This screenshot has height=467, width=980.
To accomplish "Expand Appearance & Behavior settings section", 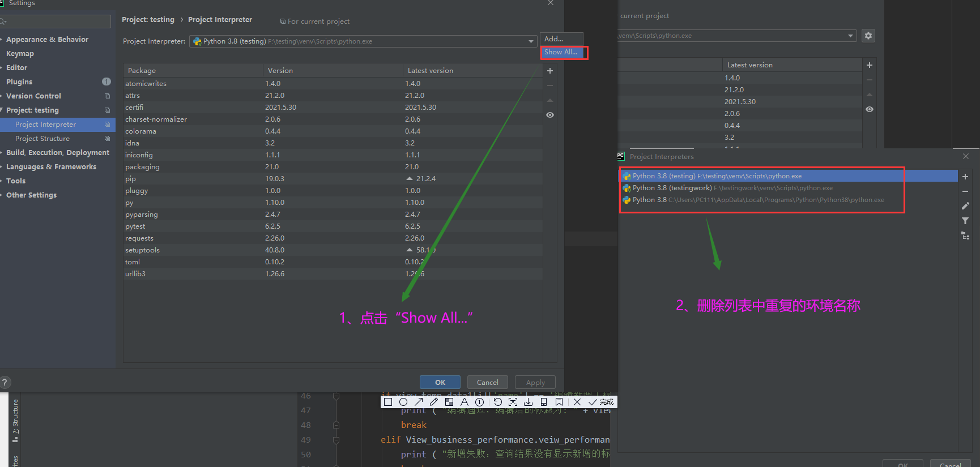I will pos(2,40).
